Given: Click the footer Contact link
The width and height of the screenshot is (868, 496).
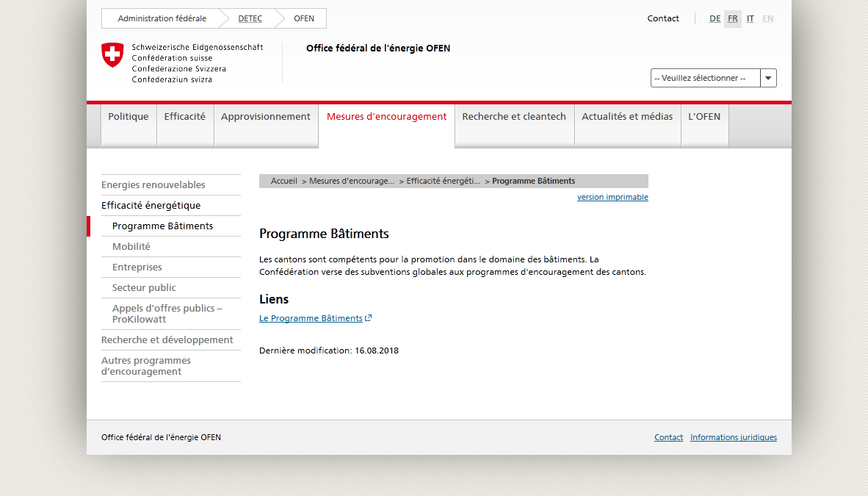Looking at the screenshot, I should click(x=669, y=437).
